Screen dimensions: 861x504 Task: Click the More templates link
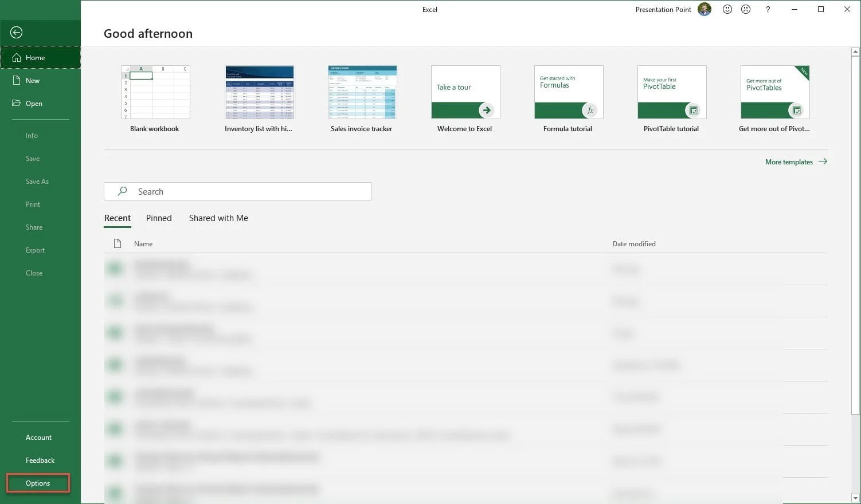[789, 162]
